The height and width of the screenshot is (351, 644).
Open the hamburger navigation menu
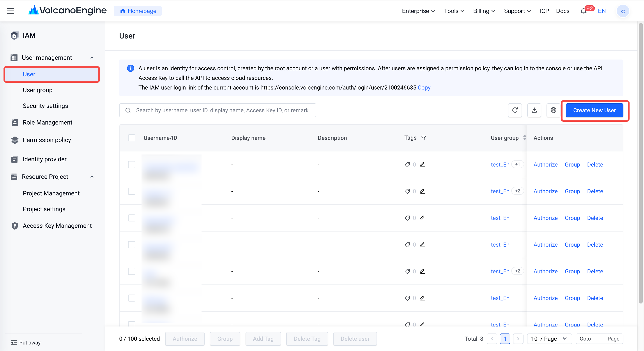click(x=11, y=11)
